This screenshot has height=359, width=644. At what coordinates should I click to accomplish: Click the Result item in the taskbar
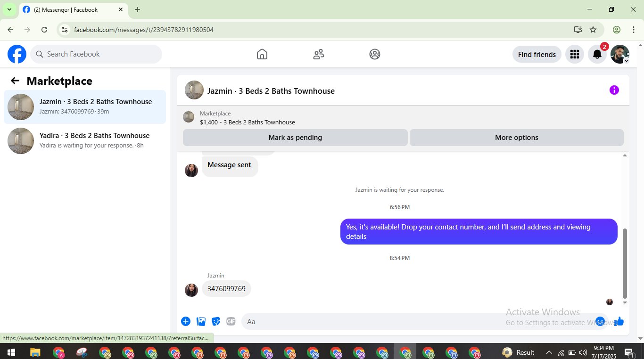[x=519, y=352]
